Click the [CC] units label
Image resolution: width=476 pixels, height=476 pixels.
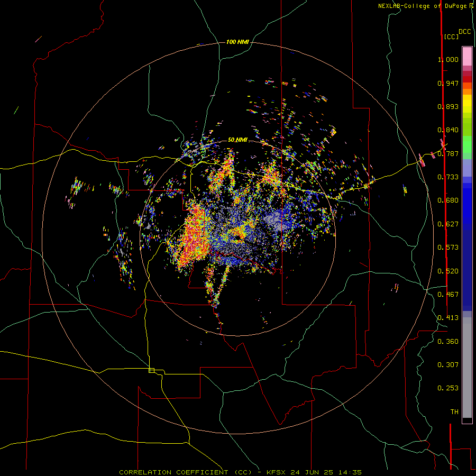[x=451, y=36]
